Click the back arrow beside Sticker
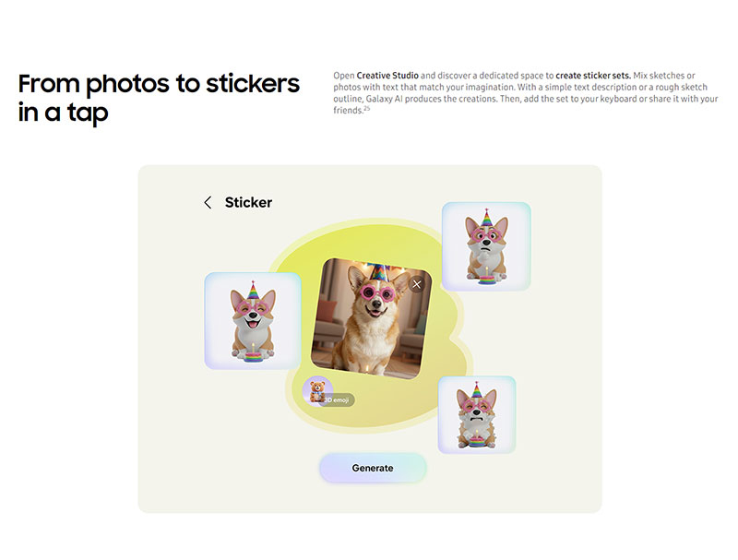 click(x=208, y=202)
